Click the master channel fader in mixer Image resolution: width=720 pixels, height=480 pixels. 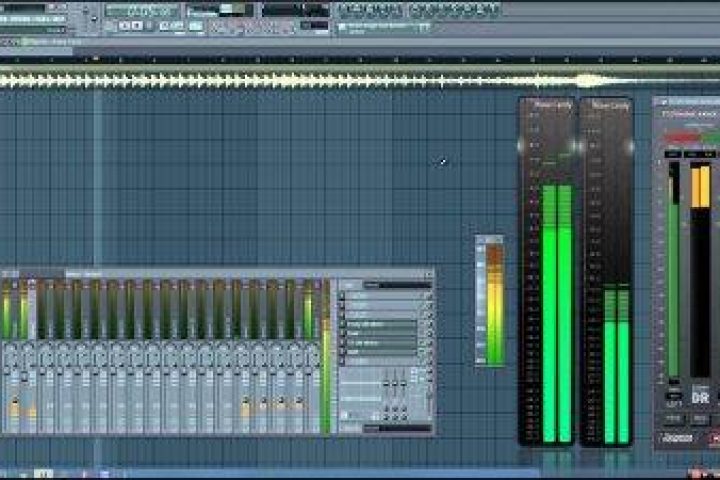pyautogui.click(x=14, y=405)
